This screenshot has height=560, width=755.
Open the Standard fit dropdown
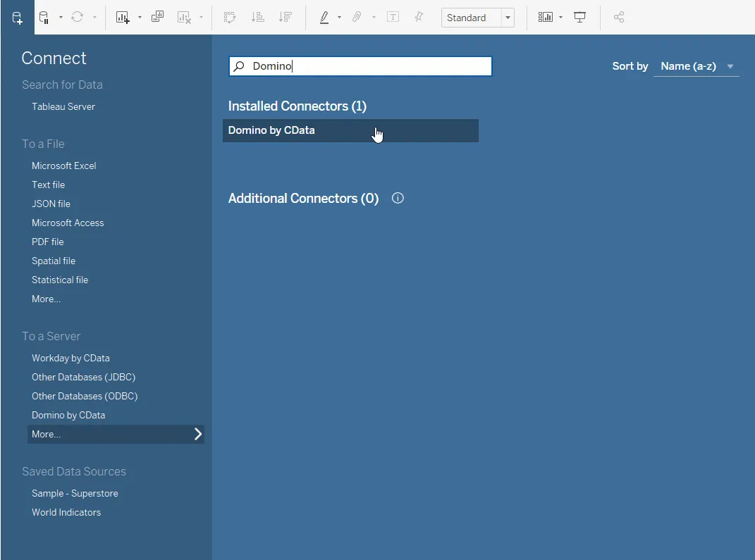(508, 18)
